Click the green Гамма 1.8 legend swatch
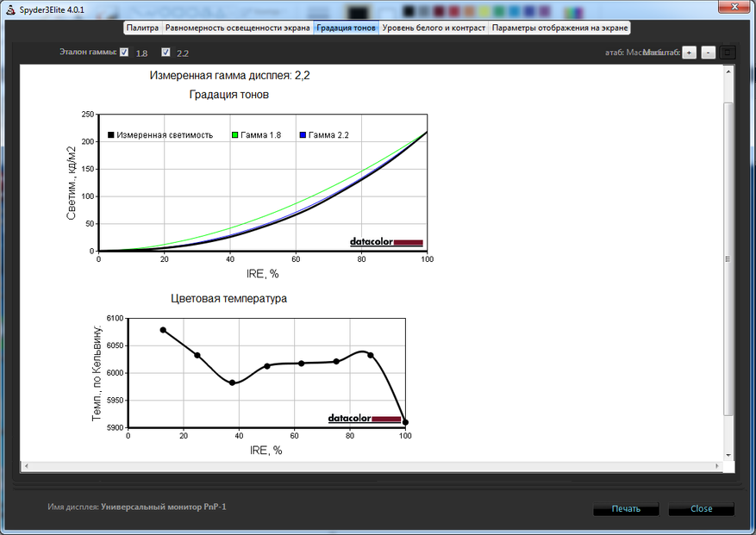 click(x=234, y=135)
